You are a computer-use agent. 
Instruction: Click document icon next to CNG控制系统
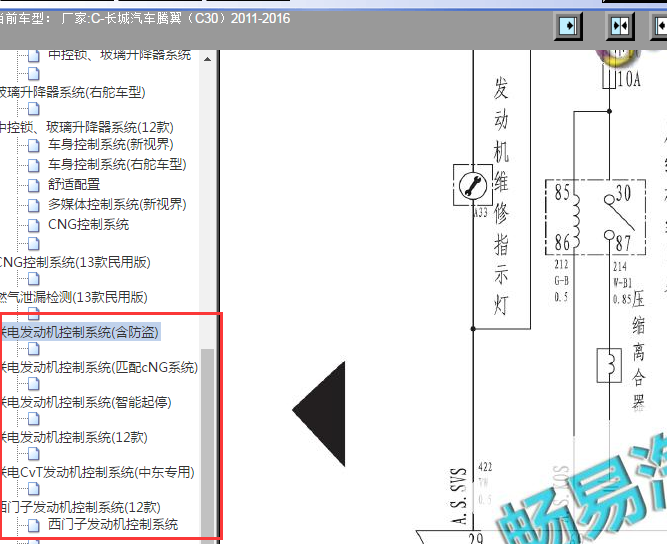[34, 225]
